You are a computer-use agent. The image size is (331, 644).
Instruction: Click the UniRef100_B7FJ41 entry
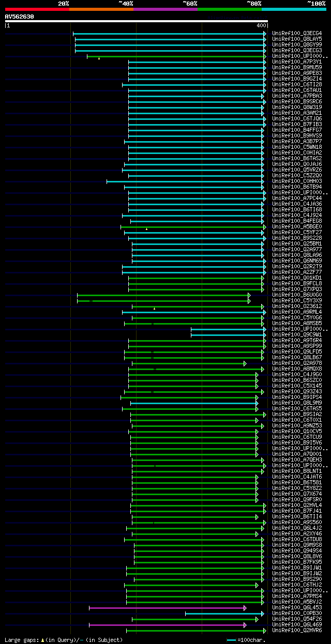point(297,511)
